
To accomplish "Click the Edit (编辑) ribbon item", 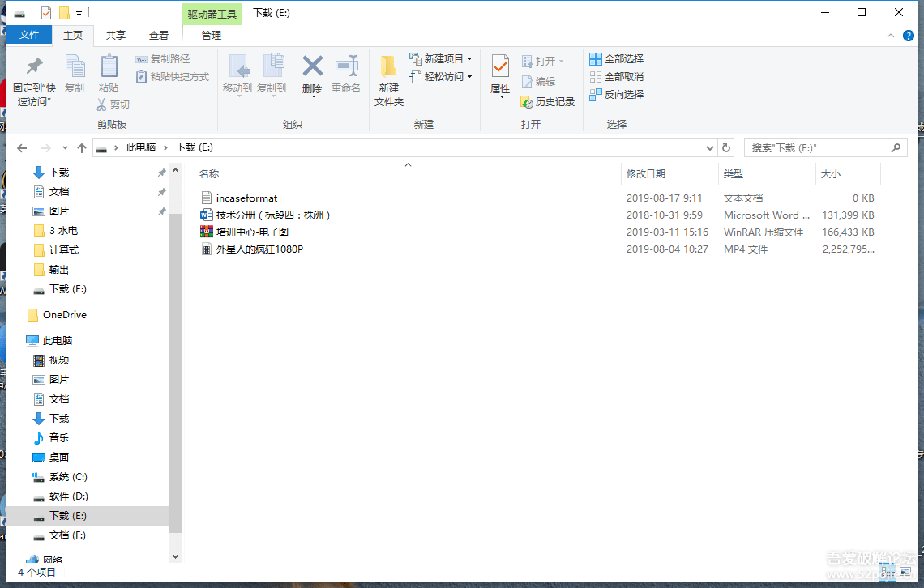I will click(538, 82).
